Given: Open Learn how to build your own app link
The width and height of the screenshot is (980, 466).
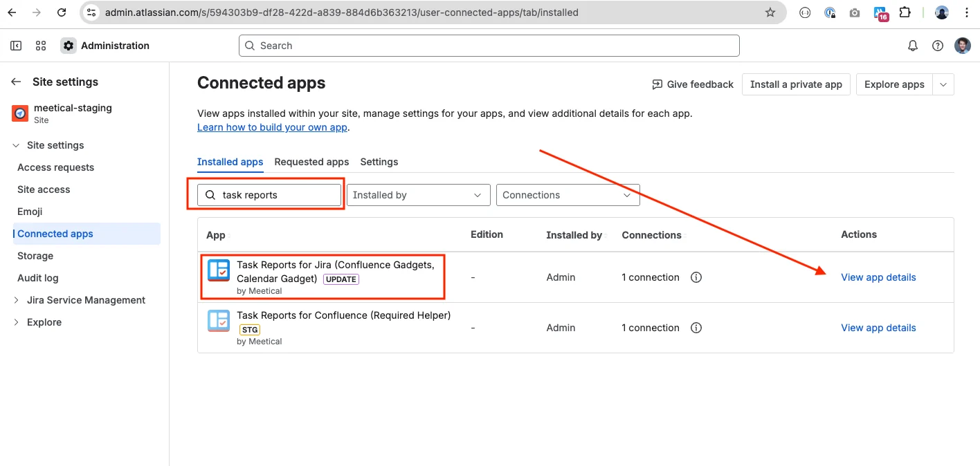Looking at the screenshot, I should [272, 127].
